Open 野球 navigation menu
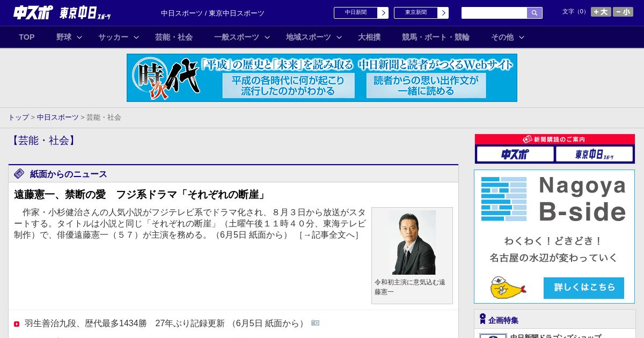The height and width of the screenshot is (338, 644). click(64, 37)
